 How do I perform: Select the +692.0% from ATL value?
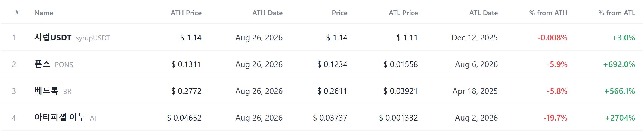[x=619, y=64]
